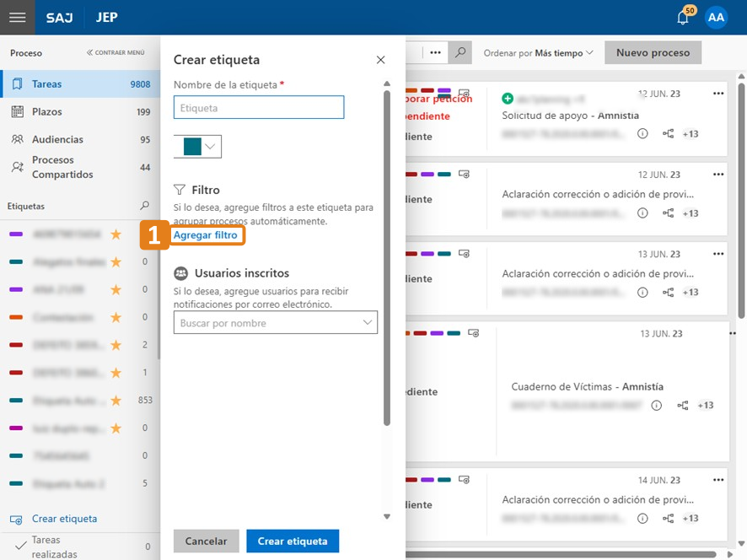Select Plazos in the sidebar
The image size is (747, 560).
(x=47, y=111)
